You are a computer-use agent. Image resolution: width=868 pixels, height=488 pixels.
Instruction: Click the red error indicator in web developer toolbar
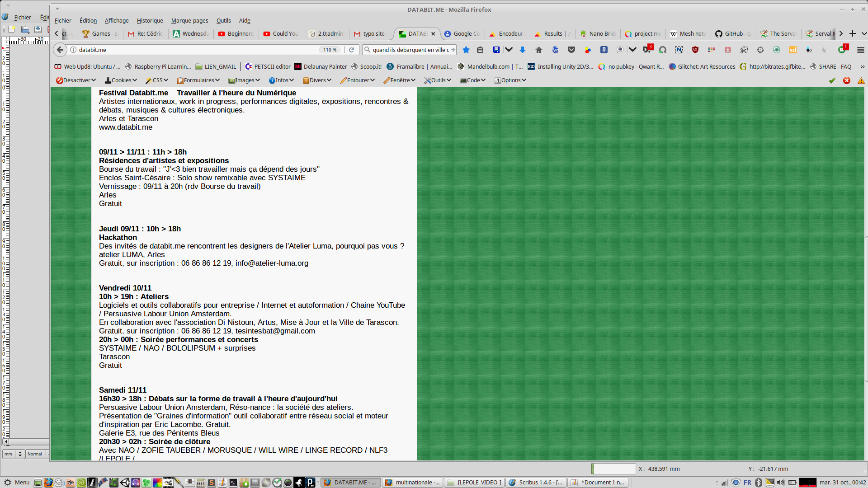(x=847, y=80)
